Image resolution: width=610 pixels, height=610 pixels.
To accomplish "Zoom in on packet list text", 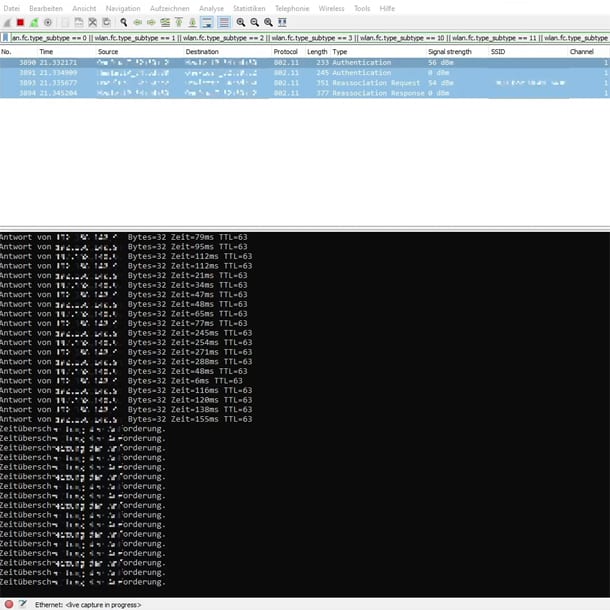I will point(241,22).
